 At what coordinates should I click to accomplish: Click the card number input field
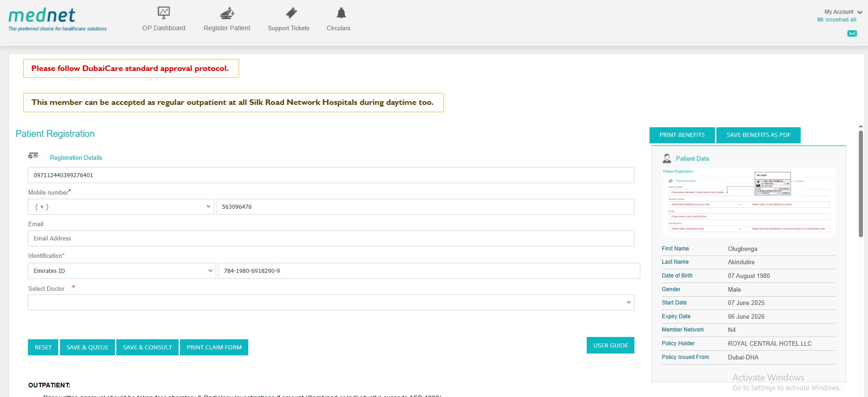click(331, 175)
